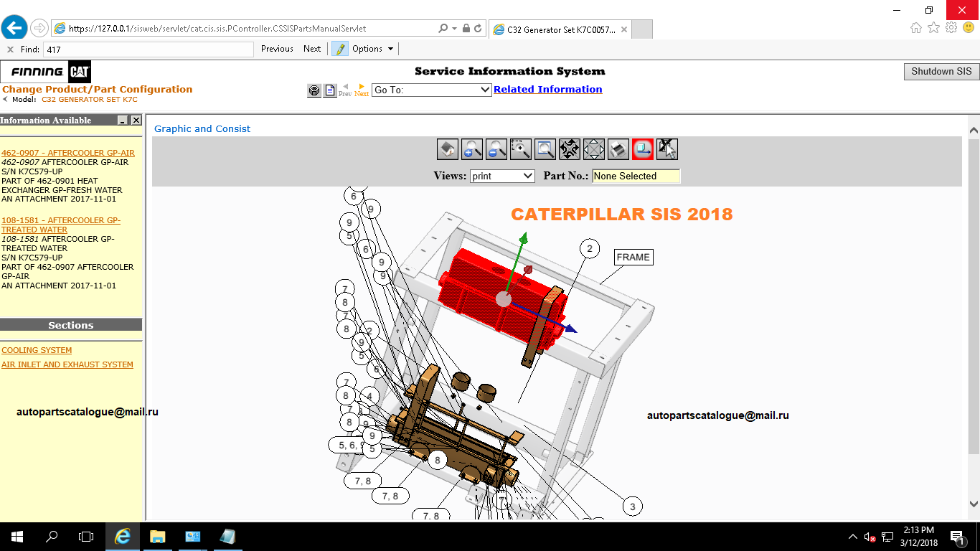The width and height of the screenshot is (980, 551).
Task: Select the Zoom In magnifier tool
Action: (x=472, y=149)
